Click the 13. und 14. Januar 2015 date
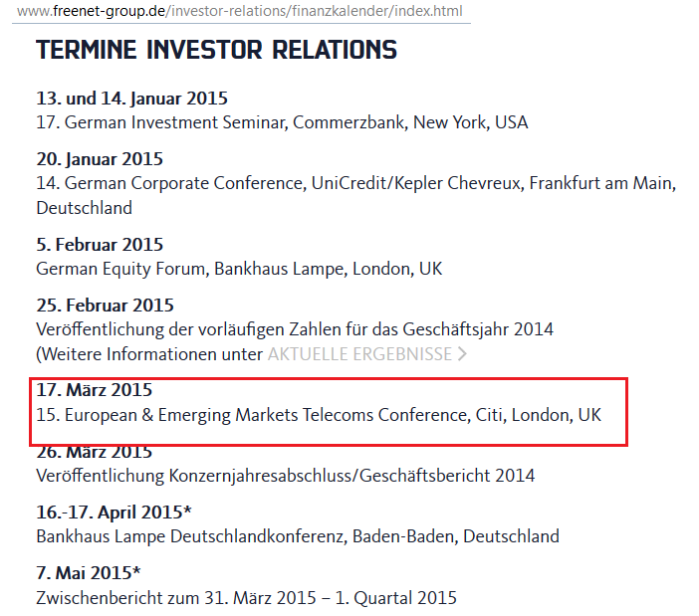This screenshot has width=699, height=616. (132, 99)
